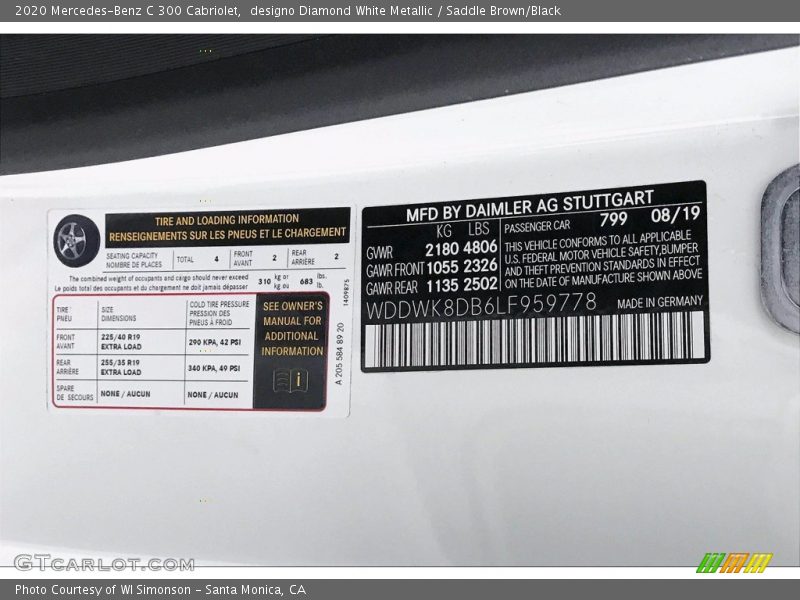Click 'PASSENGER CAR' text
Viewport: 800px width, 600px height.
[537, 226]
